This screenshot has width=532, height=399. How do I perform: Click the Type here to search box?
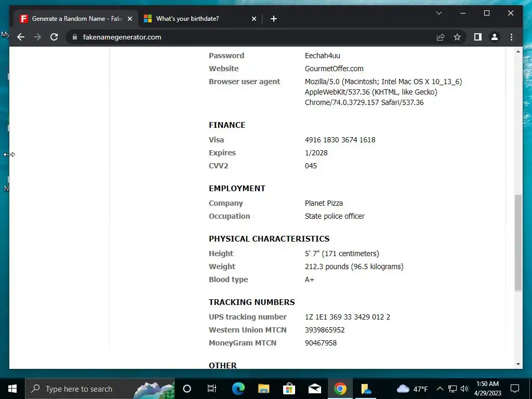coord(100,389)
